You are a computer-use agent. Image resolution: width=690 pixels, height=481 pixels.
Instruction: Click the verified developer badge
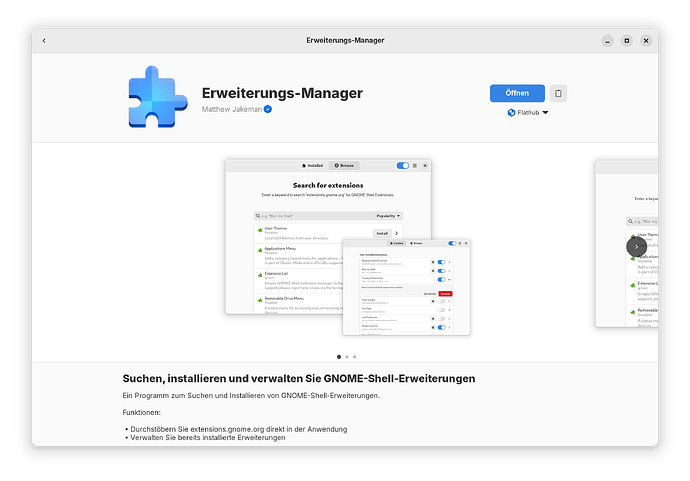click(268, 109)
